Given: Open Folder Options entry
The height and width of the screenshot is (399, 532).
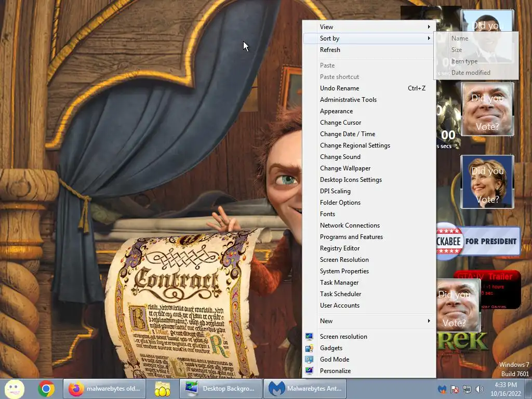Looking at the screenshot, I should point(369,203).
